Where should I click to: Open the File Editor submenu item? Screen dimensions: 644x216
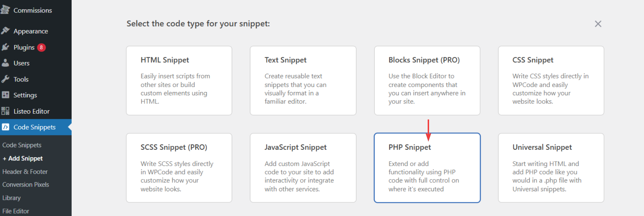coord(16,211)
